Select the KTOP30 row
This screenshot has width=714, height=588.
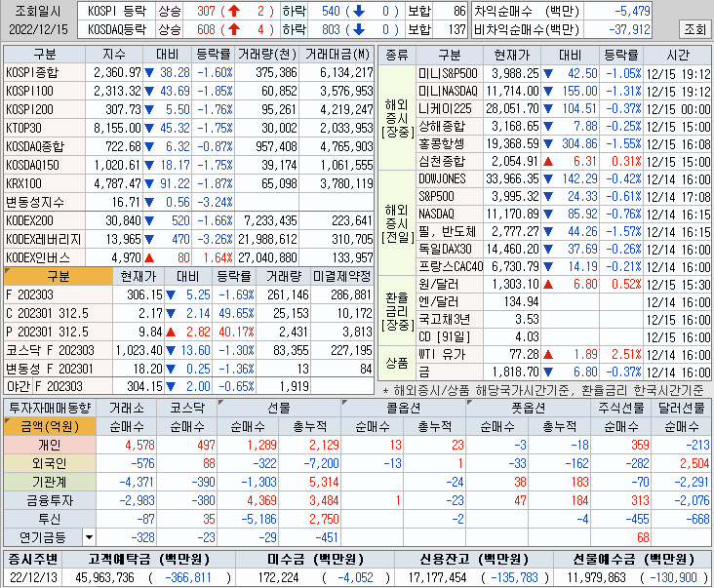pyautogui.click(x=189, y=128)
